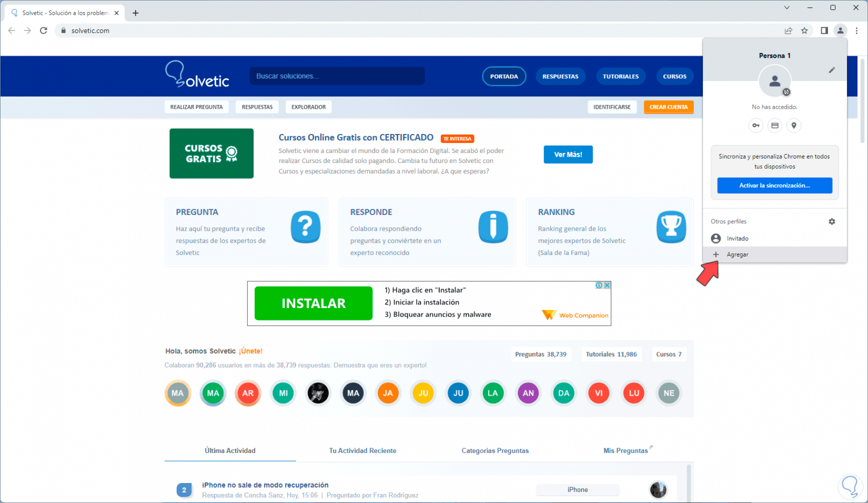Go forward with the browser arrow
Screen dimensions: 868x503
tap(27, 30)
